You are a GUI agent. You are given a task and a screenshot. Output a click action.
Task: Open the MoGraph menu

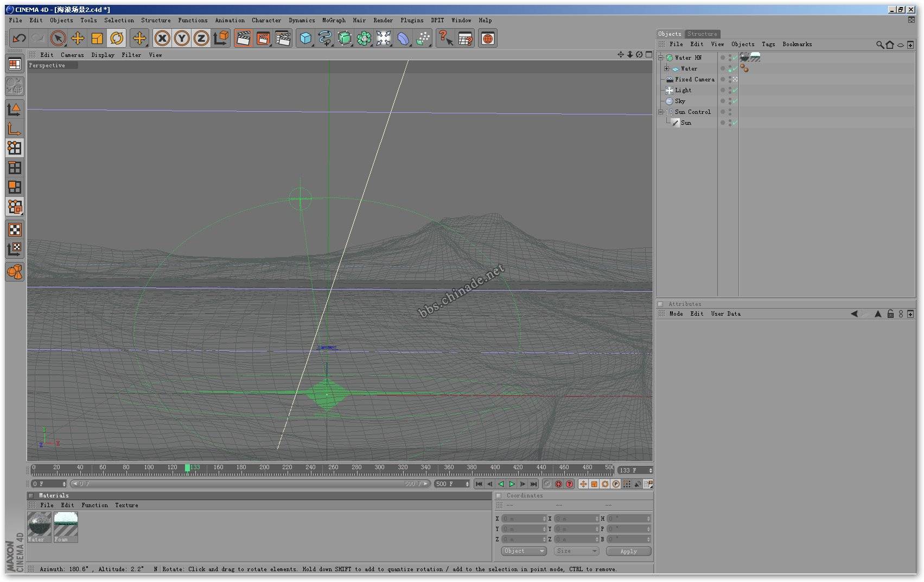click(x=334, y=21)
